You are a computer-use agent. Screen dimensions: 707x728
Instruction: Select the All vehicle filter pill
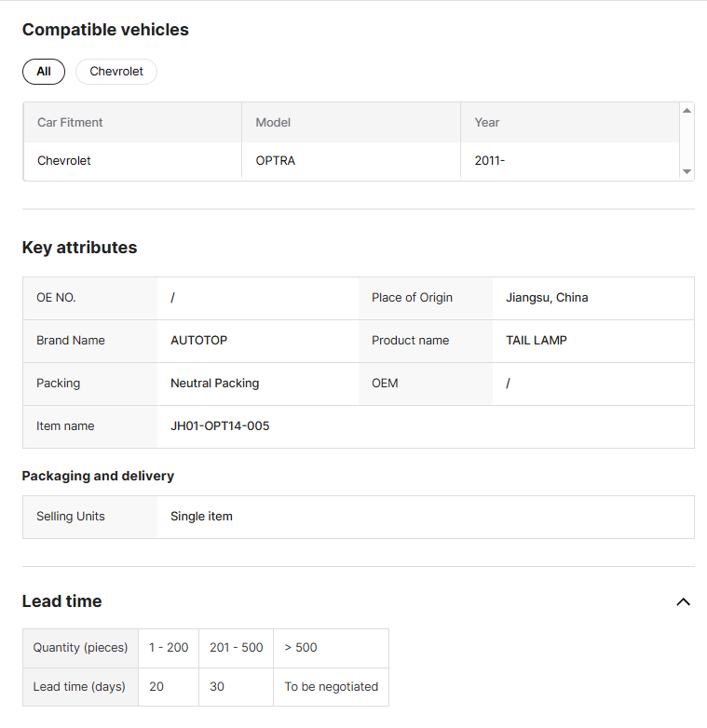[44, 72]
